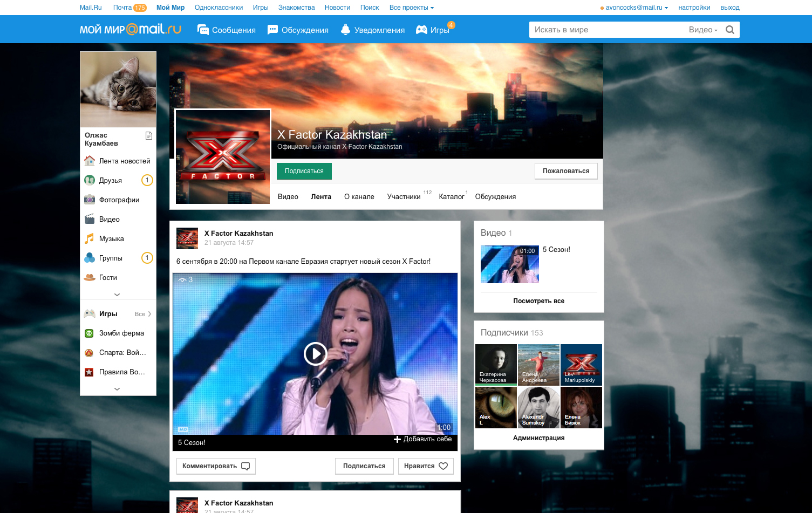
Task: Switch to the Каталог tab
Action: 452,197
